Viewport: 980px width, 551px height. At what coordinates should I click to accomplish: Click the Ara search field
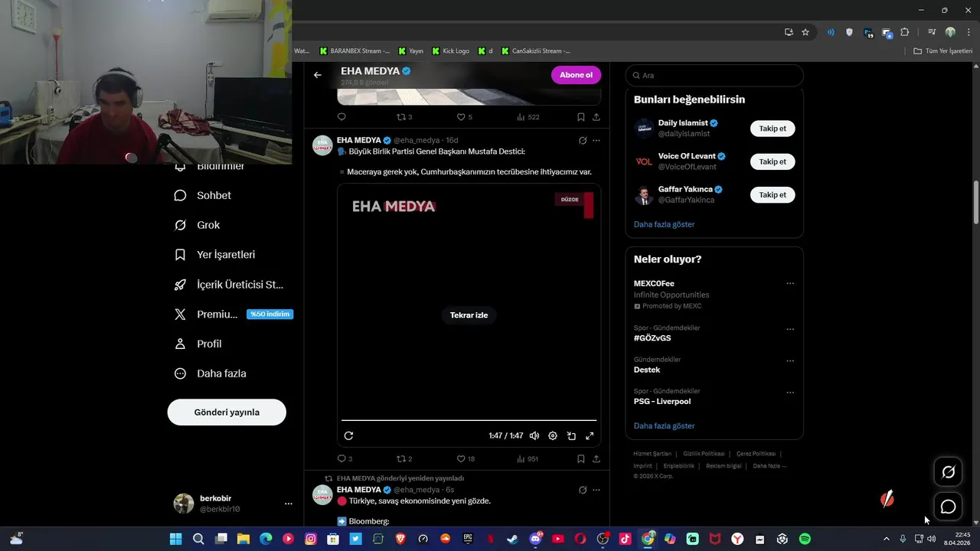(x=714, y=75)
